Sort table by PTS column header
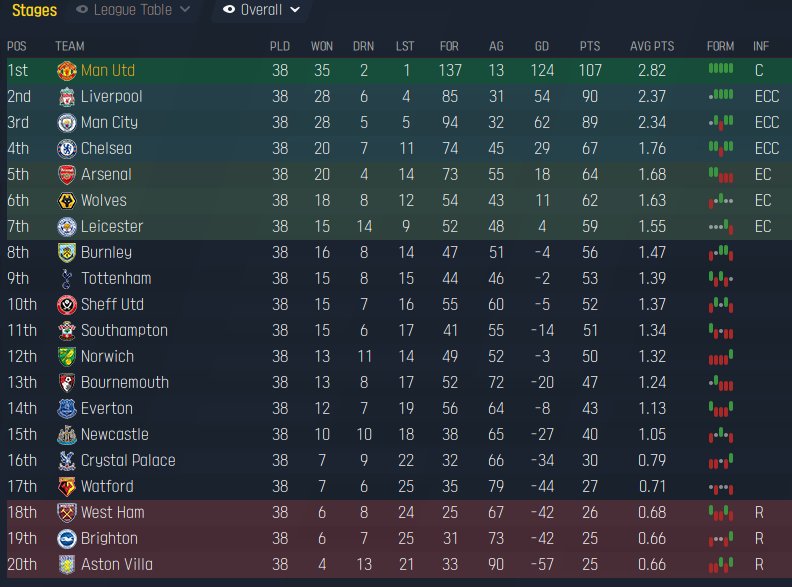The width and height of the screenshot is (792, 587). (x=590, y=46)
